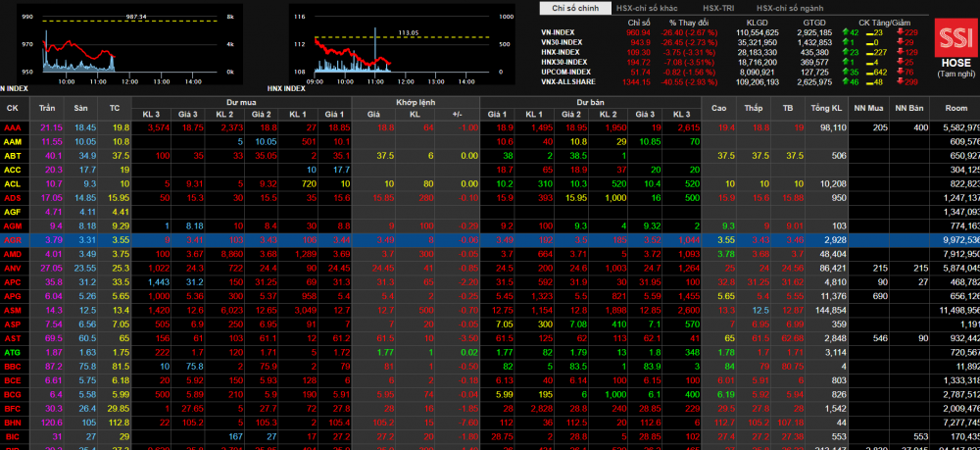Switch to HSX-chỉ số khác tab

(x=652, y=8)
